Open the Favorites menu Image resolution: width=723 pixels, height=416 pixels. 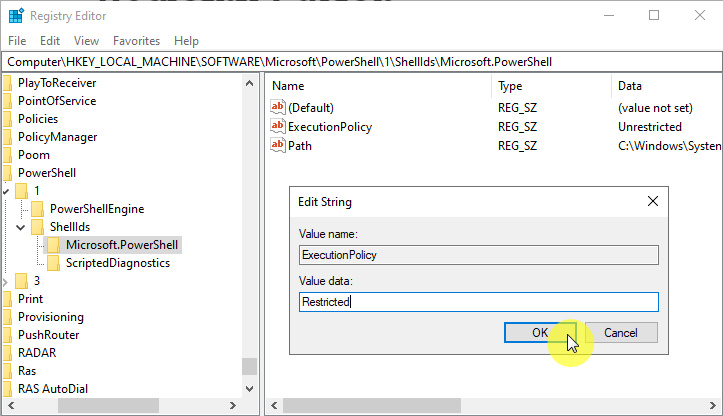tap(136, 41)
